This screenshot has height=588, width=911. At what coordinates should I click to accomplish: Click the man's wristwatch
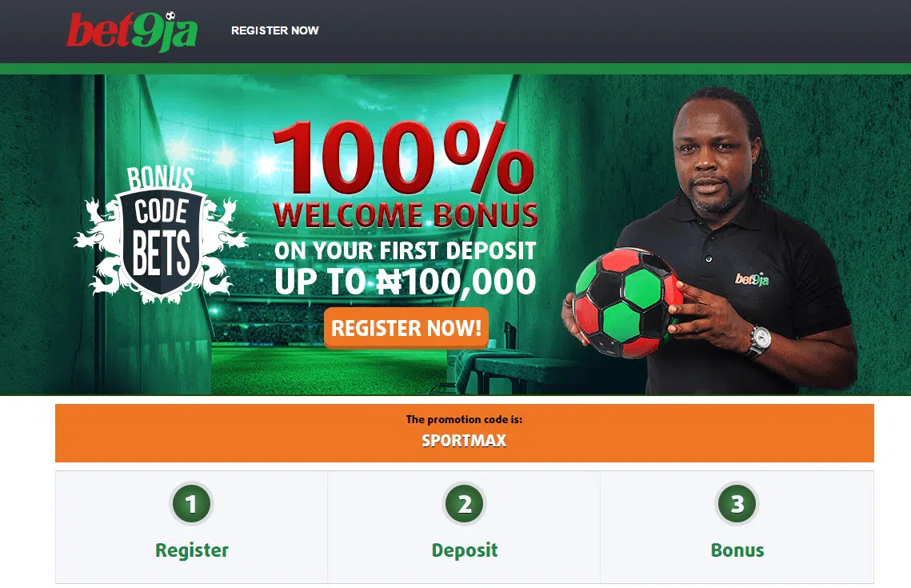tap(759, 341)
